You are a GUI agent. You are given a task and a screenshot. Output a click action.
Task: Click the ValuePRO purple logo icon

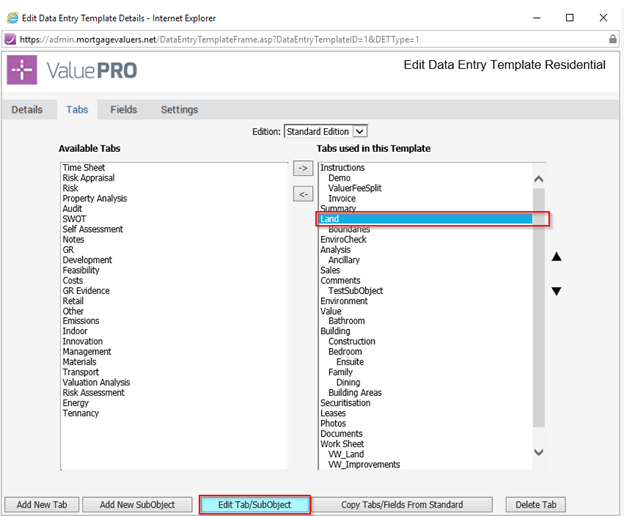(x=22, y=70)
